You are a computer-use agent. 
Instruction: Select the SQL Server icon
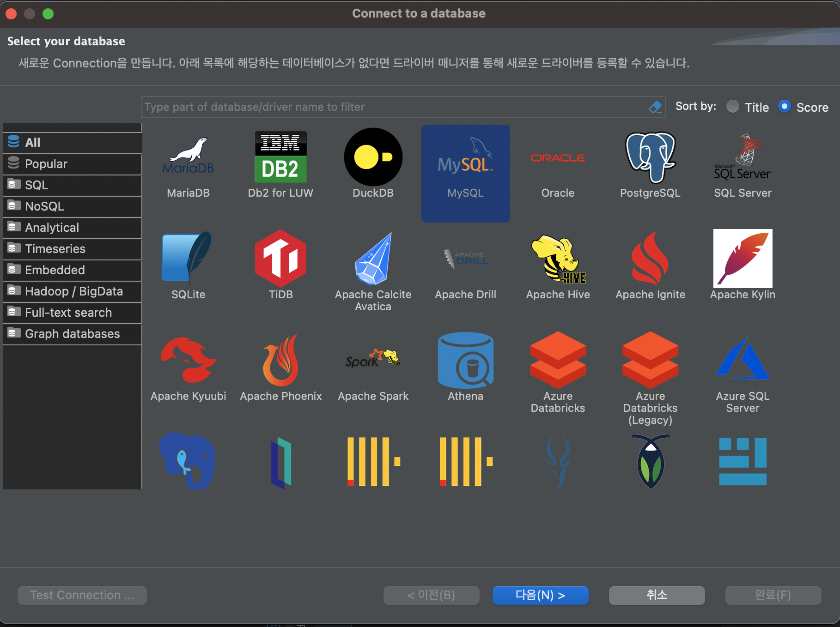pyautogui.click(x=743, y=157)
